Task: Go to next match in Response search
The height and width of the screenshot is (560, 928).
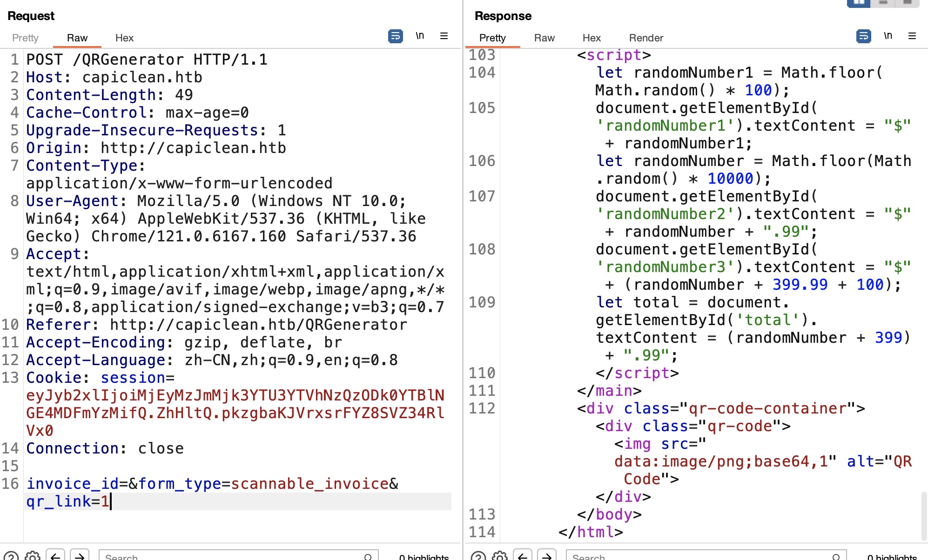Action: pyautogui.click(x=547, y=556)
